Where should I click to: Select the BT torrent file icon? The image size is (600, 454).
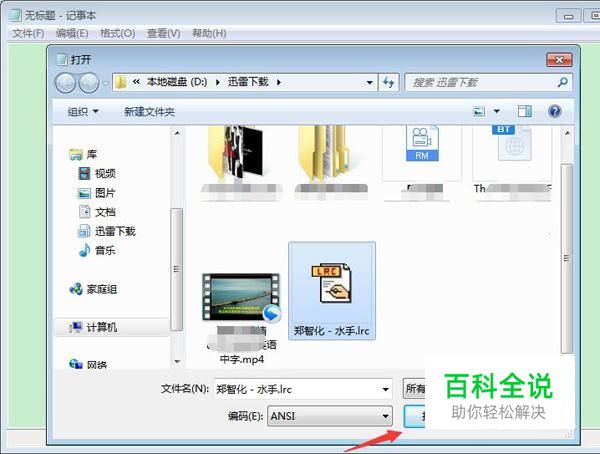(x=512, y=144)
